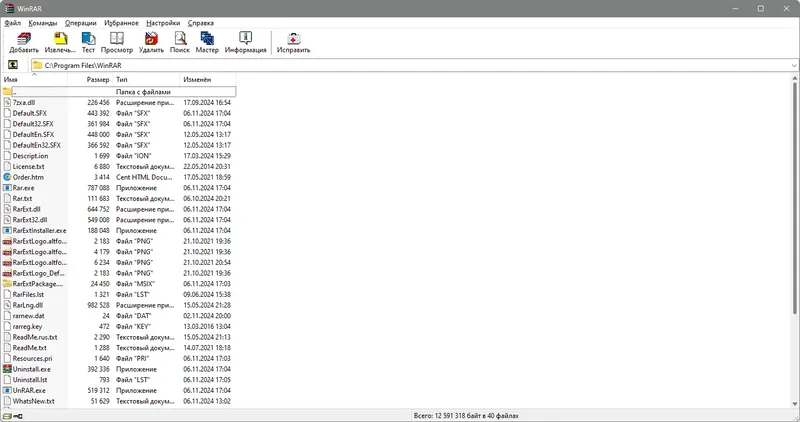
Task: Open the Операции menu
Action: tap(81, 23)
